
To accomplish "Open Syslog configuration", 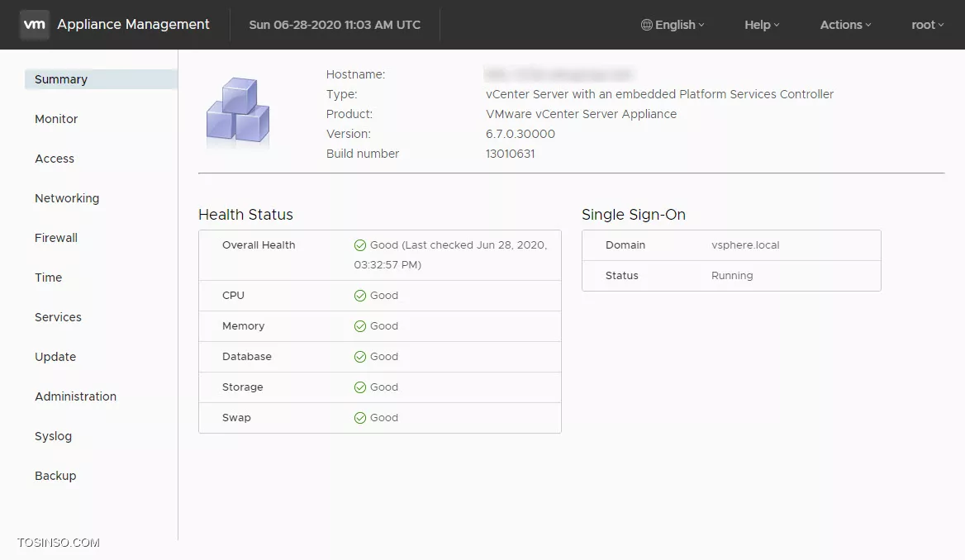I will (x=53, y=436).
